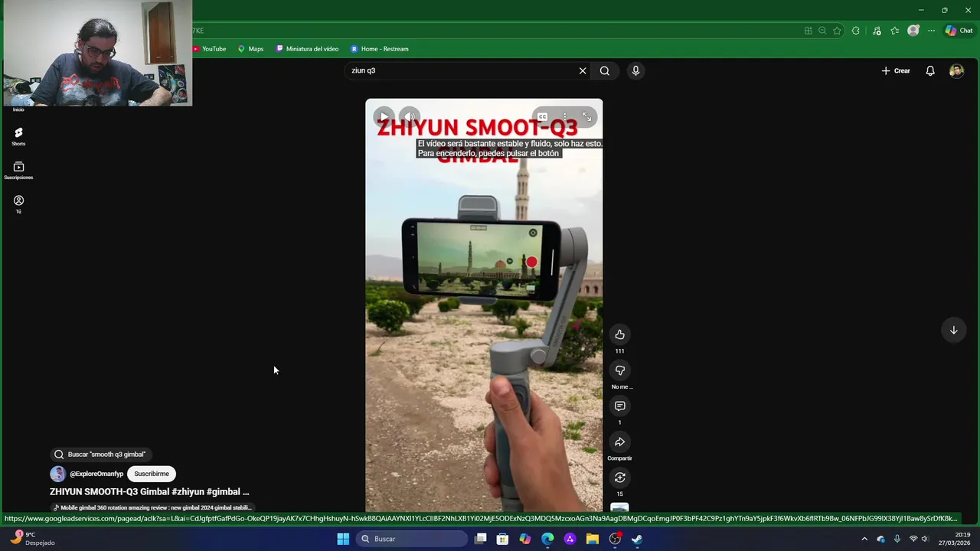Expand hidden system tray icons chevron
Viewport: 980px width, 551px height.
pyautogui.click(x=864, y=539)
